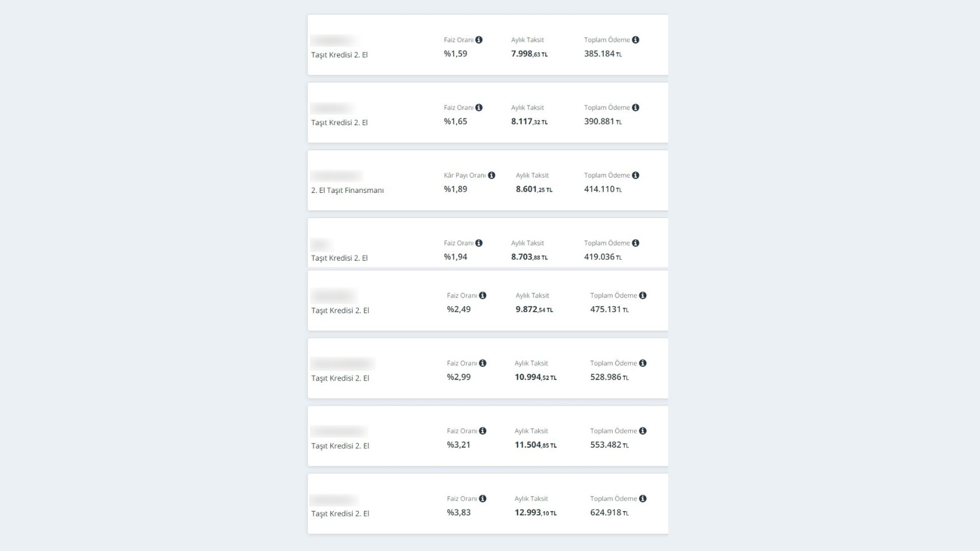Open info icon for 553.482 TL Toplam Ödeme
980x551 pixels.
tap(643, 431)
